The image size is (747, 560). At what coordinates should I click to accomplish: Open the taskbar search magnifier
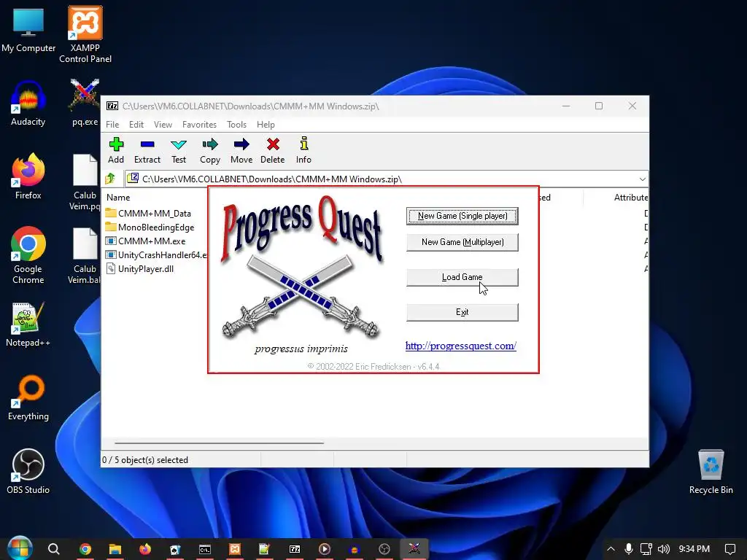[x=54, y=549]
